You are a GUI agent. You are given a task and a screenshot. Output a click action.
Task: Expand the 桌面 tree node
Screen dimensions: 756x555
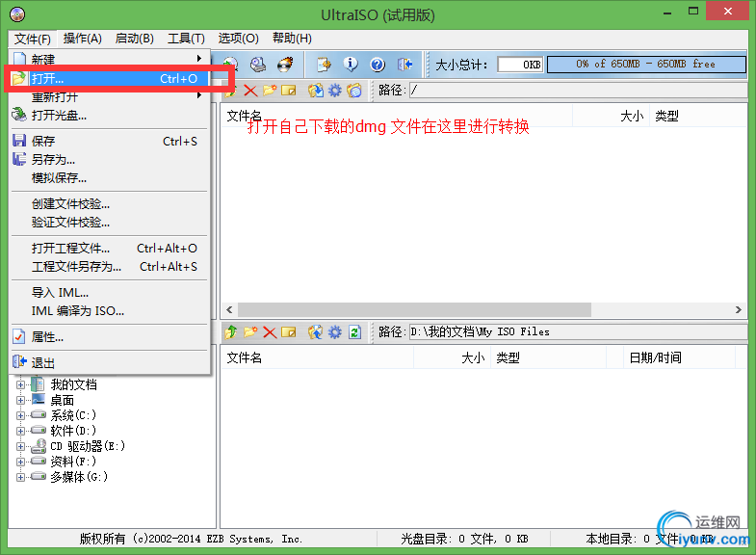pos(20,400)
